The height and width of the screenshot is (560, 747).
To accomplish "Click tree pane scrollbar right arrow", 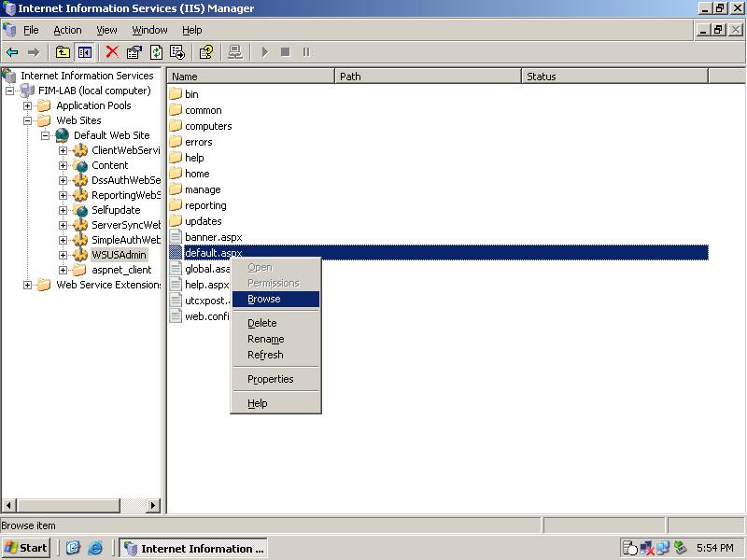I will (152, 505).
